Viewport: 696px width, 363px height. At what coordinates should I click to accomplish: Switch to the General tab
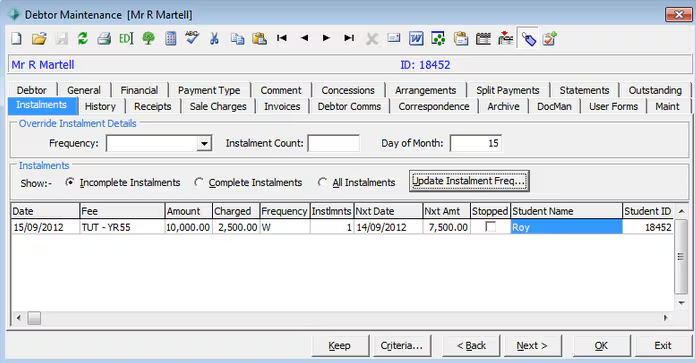click(x=84, y=90)
